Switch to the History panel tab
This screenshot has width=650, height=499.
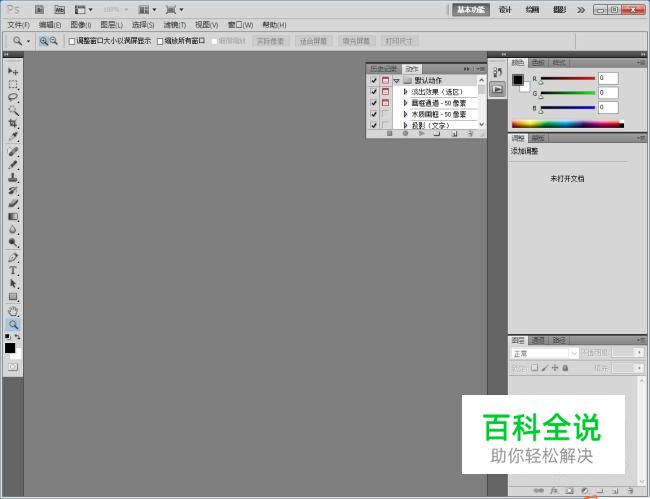point(383,68)
